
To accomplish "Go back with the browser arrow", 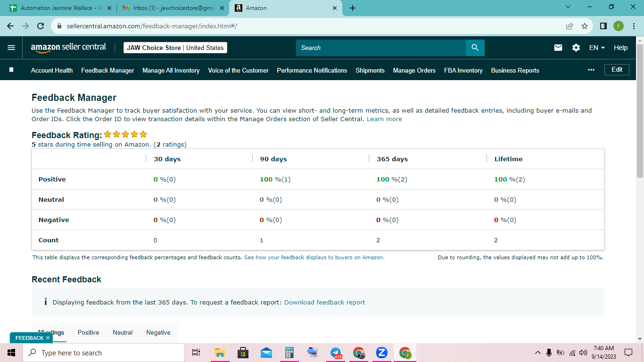I will (x=10, y=26).
